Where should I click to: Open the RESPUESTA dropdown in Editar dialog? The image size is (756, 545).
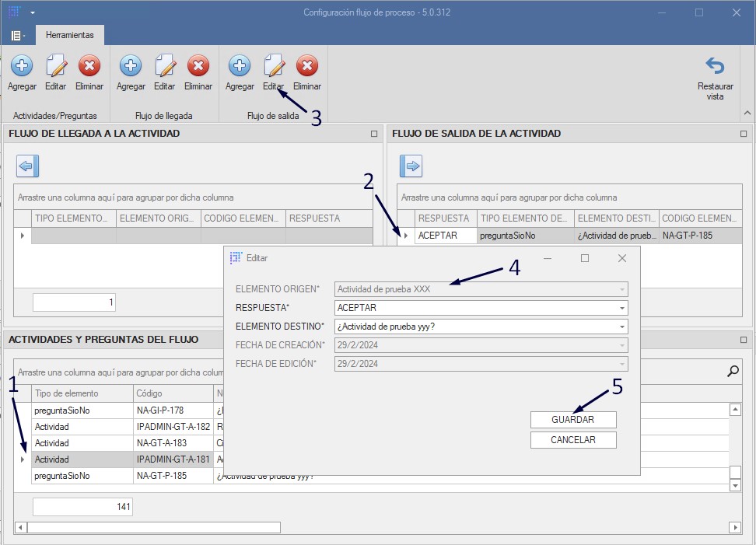(621, 308)
